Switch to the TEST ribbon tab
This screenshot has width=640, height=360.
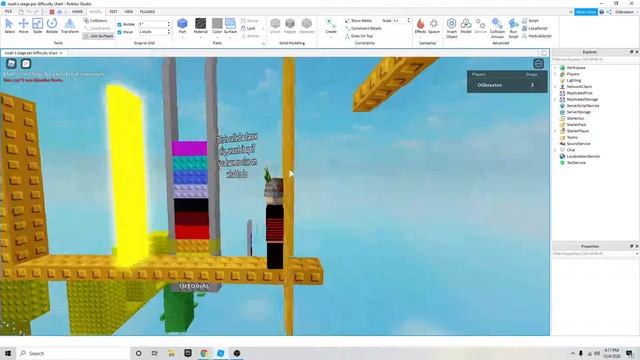[x=113, y=12]
